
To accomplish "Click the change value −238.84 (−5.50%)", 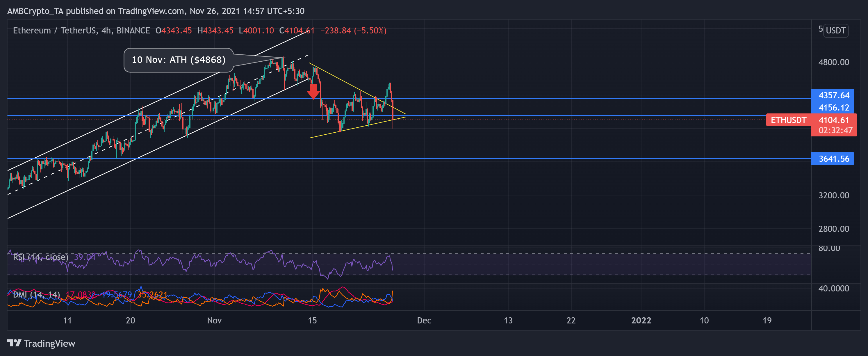I will [353, 31].
